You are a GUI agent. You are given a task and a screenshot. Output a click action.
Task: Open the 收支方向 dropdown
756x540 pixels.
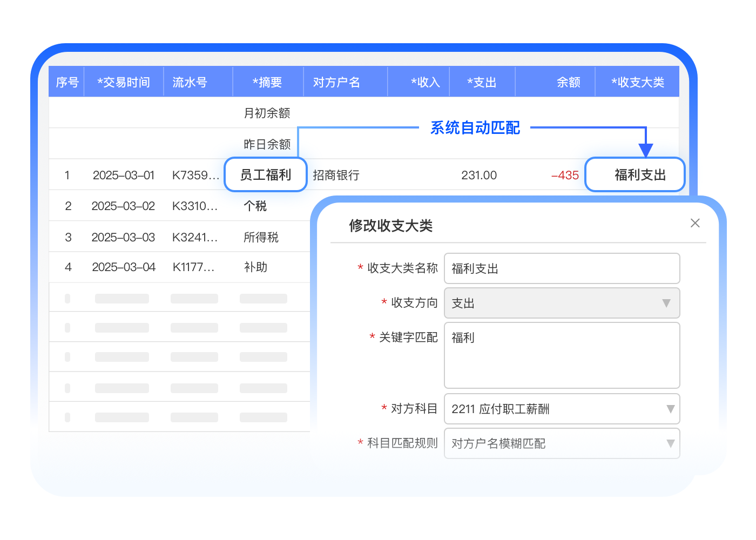[562, 303]
